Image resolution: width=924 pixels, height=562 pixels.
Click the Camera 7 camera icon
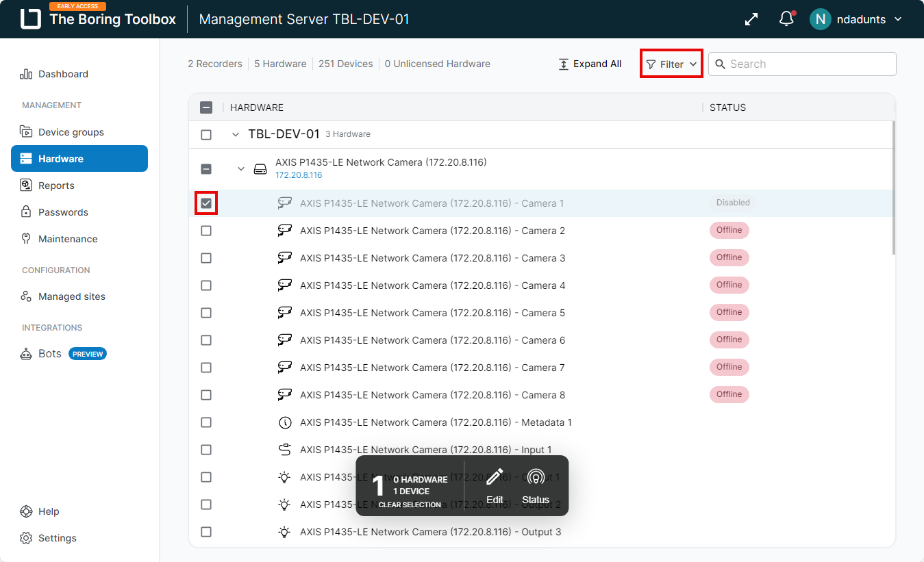point(285,368)
